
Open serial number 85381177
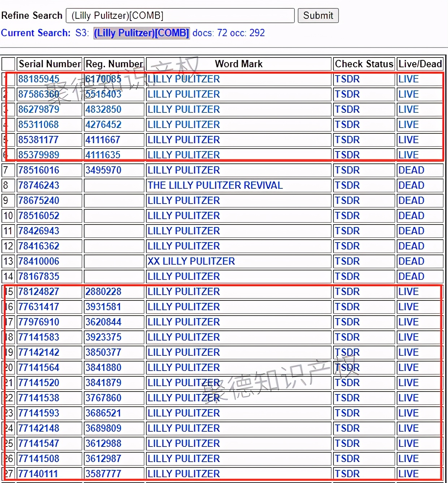[x=39, y=140]
